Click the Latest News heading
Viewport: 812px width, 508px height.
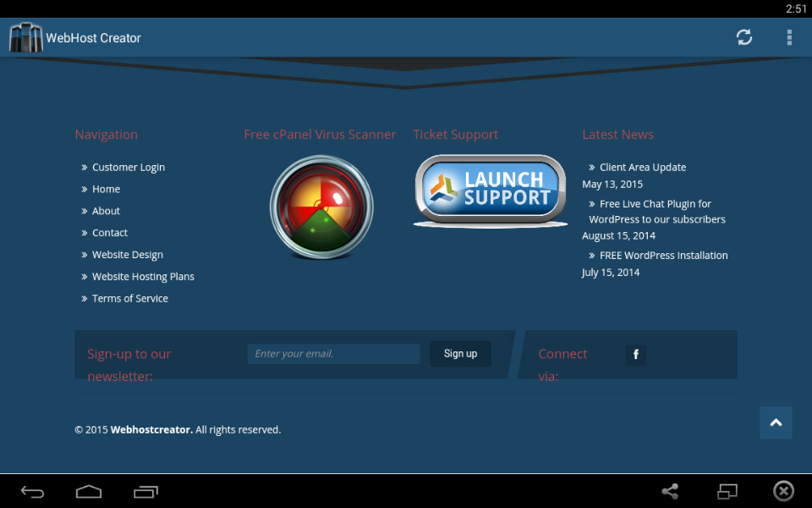617,135
